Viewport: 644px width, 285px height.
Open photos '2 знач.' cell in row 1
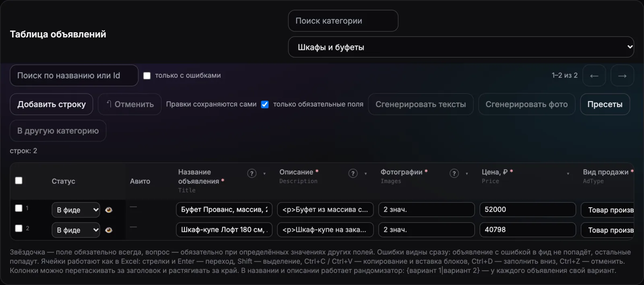(427, 210)
